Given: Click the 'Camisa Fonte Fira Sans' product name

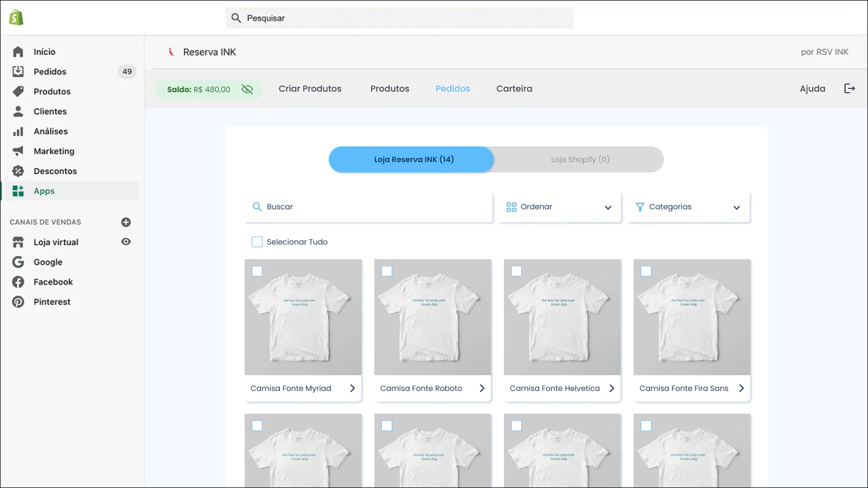Looking at the screenshot, I should [684, 388].
